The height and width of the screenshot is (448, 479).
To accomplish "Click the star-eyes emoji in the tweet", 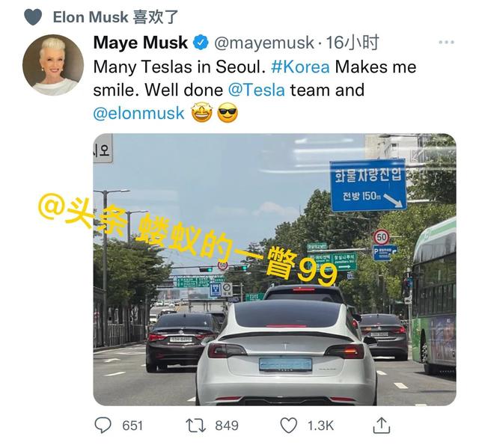I will point(201,113).
